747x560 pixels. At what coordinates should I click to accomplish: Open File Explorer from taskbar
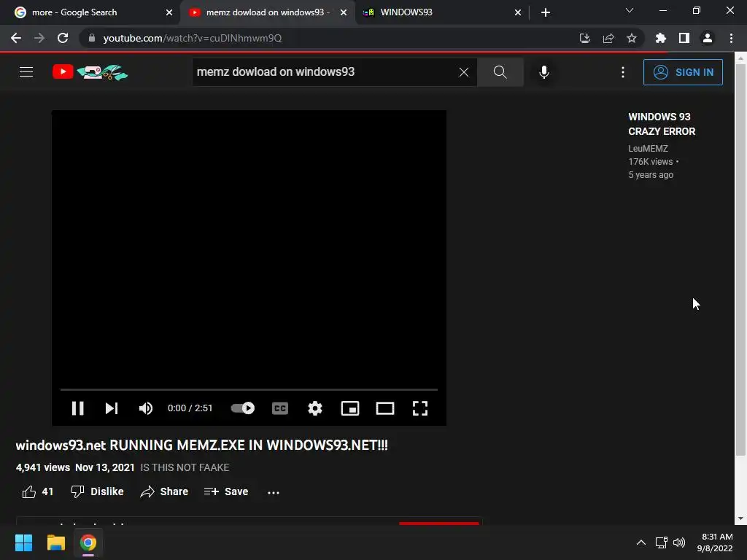click(x=55, y=542)
